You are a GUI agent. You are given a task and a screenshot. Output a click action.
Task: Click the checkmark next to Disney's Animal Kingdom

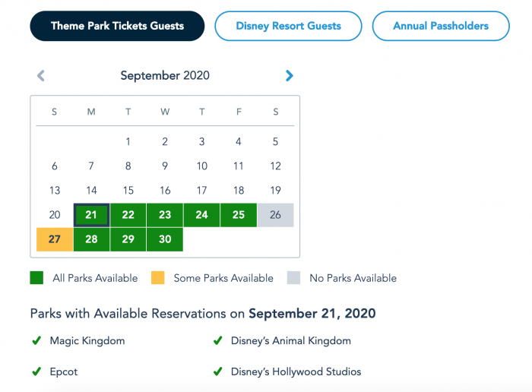(218, 340)
